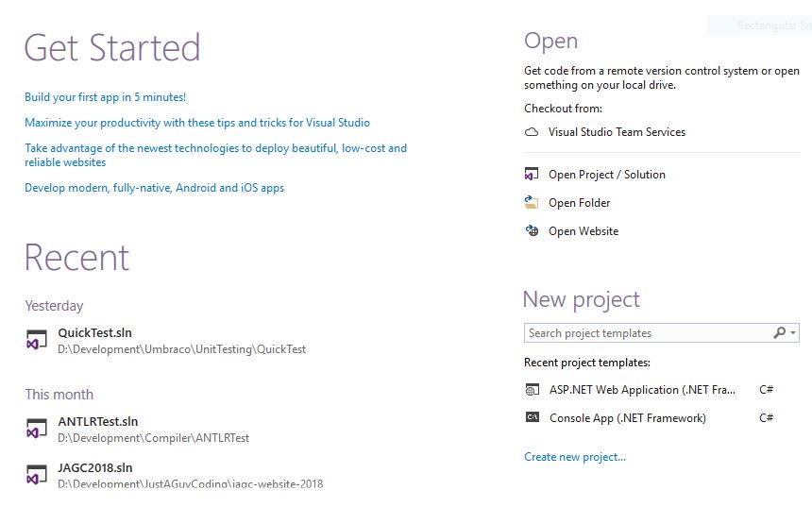This screenshot has width=812, height=507.
Task: Click the JAGC2018.sln solution icon
Action: [x=37, y=474]
